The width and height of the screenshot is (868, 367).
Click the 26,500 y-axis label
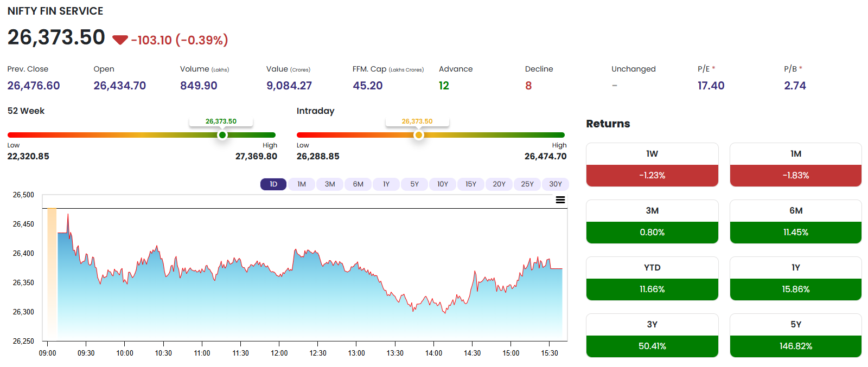coord(23,195)
